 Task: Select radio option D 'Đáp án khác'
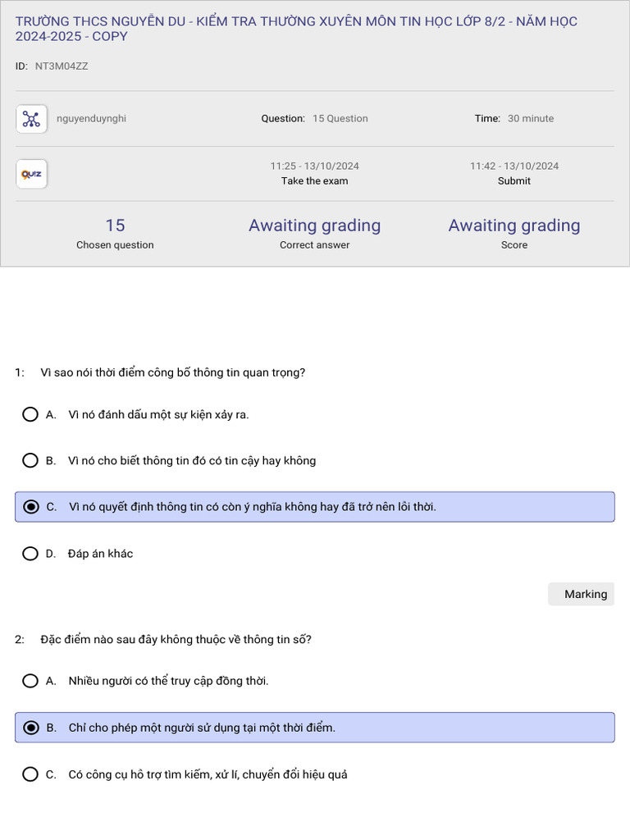coord(30,554)
